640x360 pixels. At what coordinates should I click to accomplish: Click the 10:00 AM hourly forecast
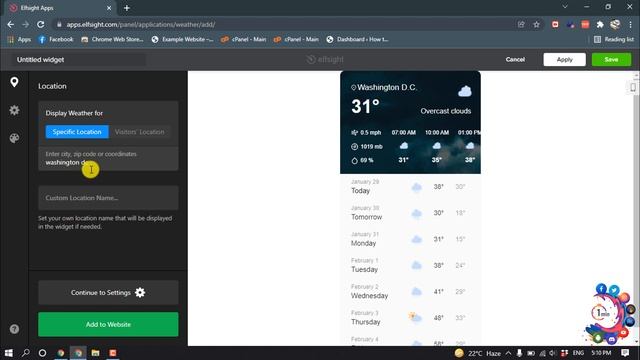pyautogui.click(x=437, y=146)
